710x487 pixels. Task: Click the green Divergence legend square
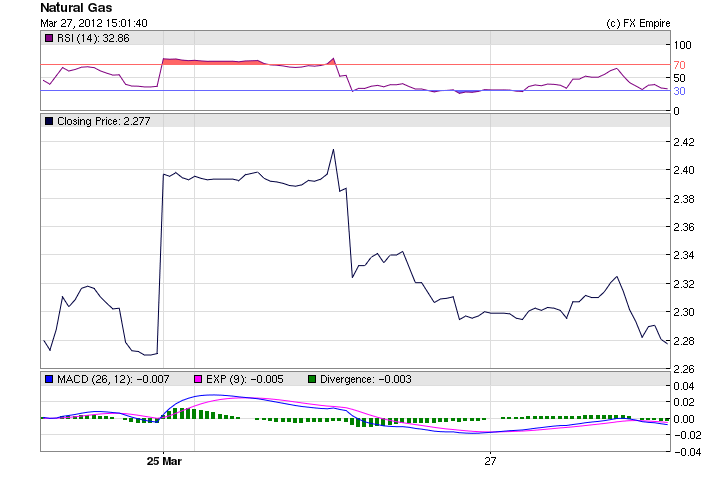311,379
